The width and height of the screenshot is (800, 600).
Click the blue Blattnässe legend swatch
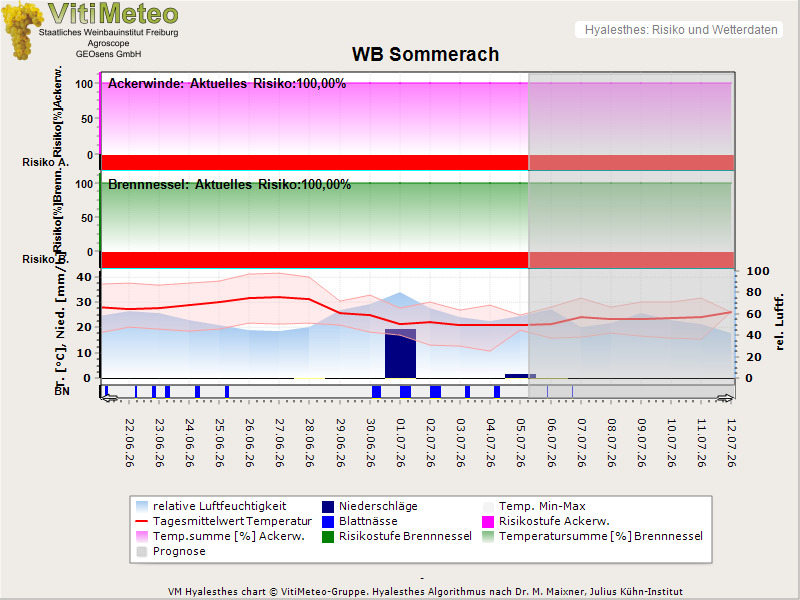click(x=328, y=521)
